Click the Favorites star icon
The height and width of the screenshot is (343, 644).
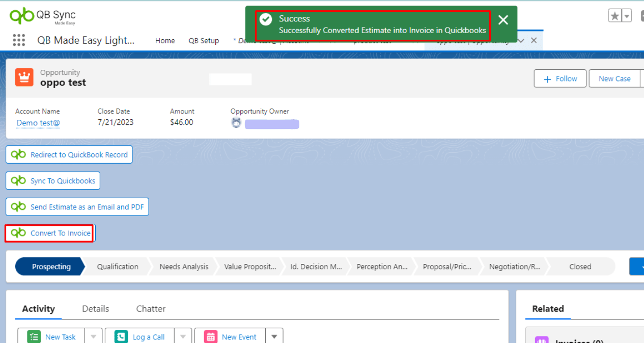[615, 16]
